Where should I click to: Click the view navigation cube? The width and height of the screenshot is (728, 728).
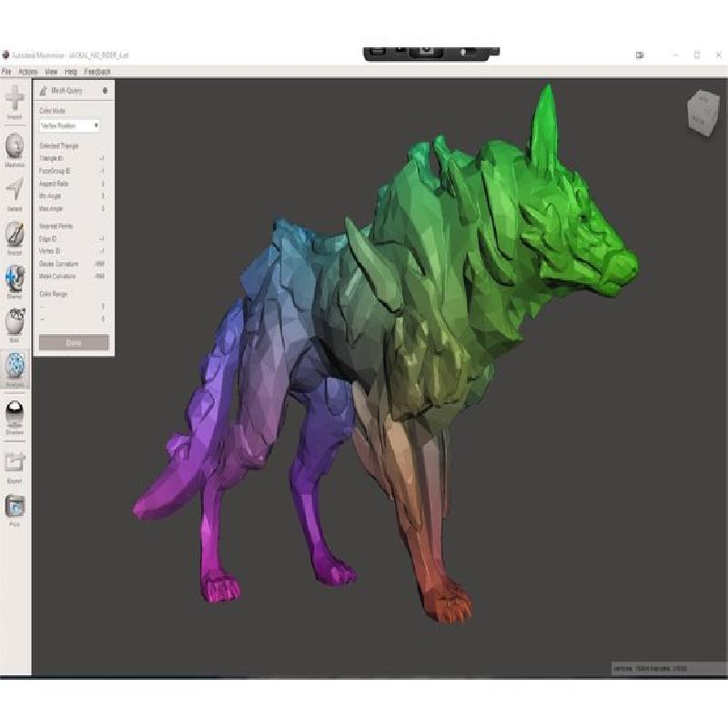pos(701,112)
